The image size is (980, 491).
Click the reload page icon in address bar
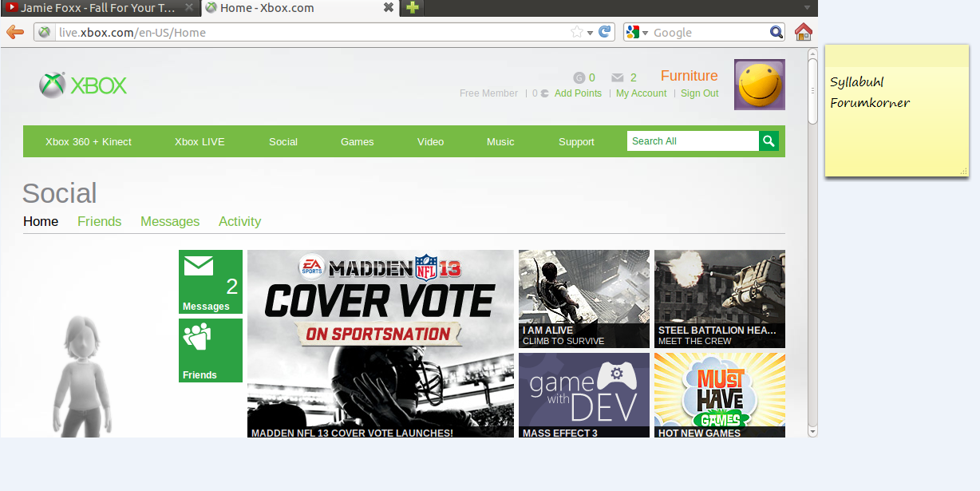click(x=604, y=32)
